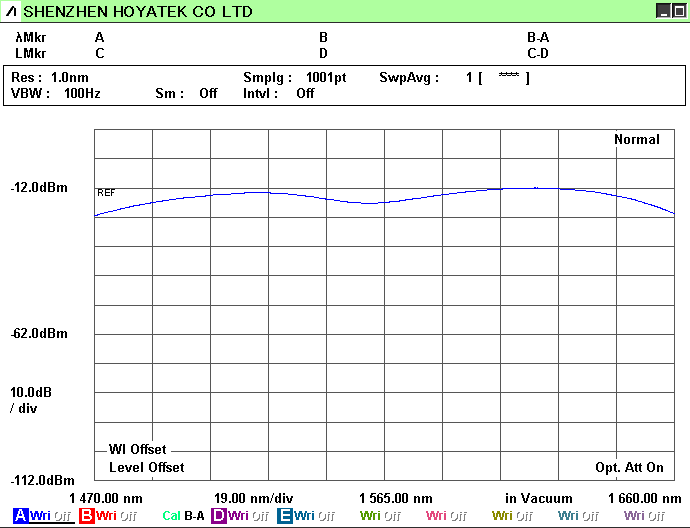Click the stop wavelength '1 660.00 nm'
The image size is (690, 528).
click(645, 499)
